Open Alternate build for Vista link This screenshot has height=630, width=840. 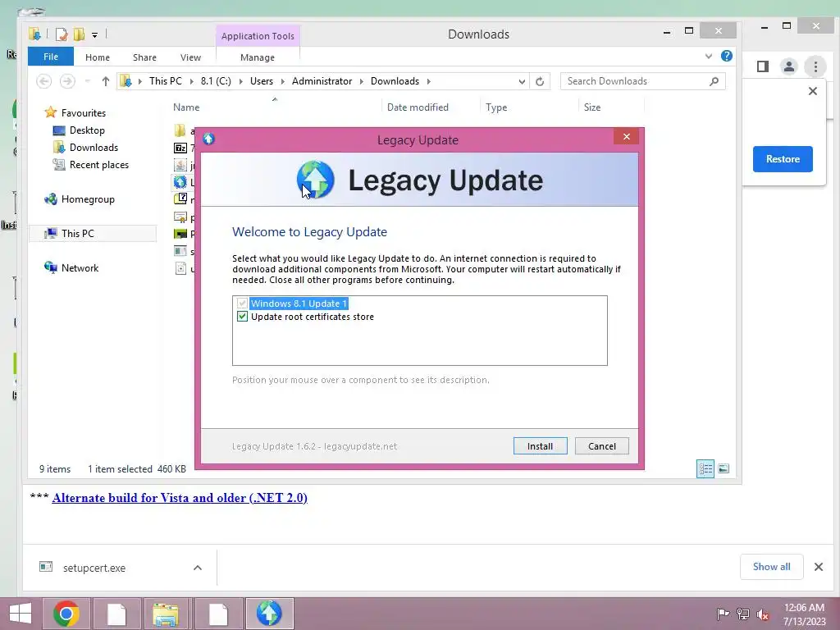tap(180, 498)
